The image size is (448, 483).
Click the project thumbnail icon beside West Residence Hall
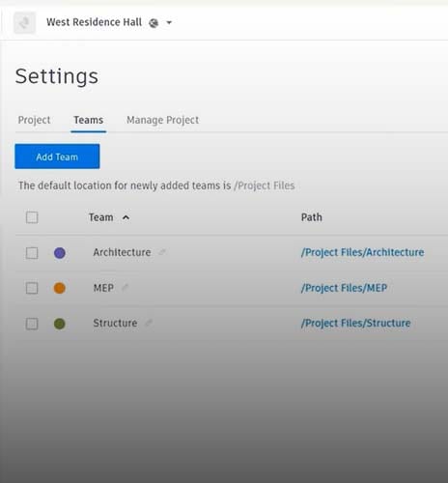[24, 22]
